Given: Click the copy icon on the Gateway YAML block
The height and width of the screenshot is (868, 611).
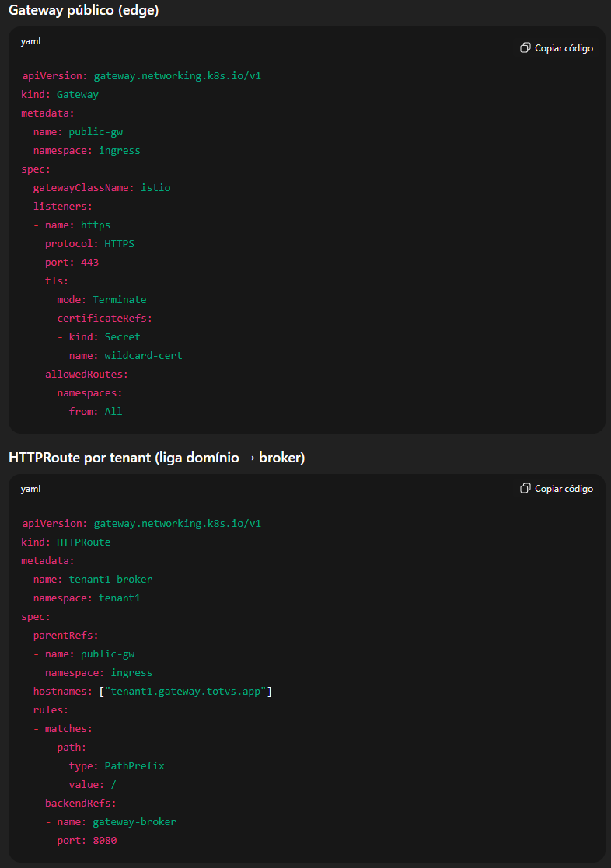Looking at the screenshot, I should tap(525, 47).
